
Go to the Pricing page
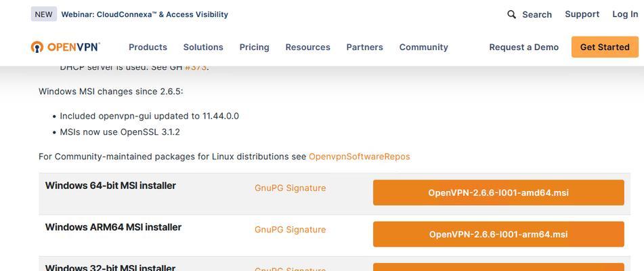pyautogui.click(x=254, y=47)
